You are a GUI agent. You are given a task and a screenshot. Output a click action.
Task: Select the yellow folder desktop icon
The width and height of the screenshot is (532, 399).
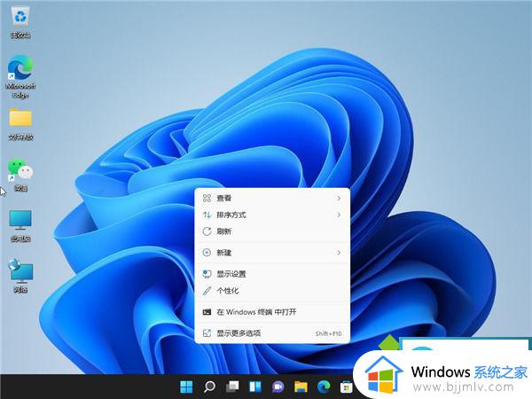(20, 124)
